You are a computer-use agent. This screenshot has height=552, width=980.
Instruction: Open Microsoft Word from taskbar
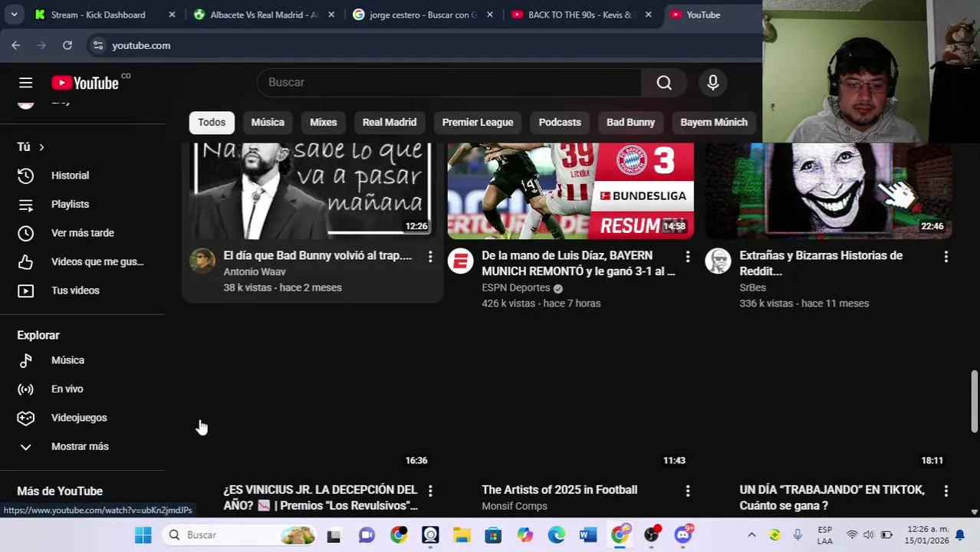coord(588,535)
